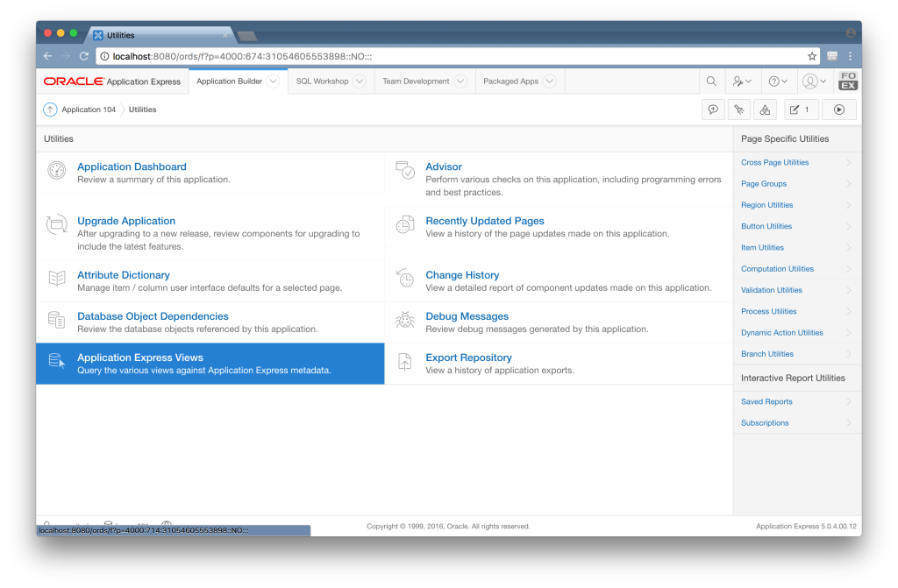Open the Export Repository link

pyautogui.click(x=468, y=358)
